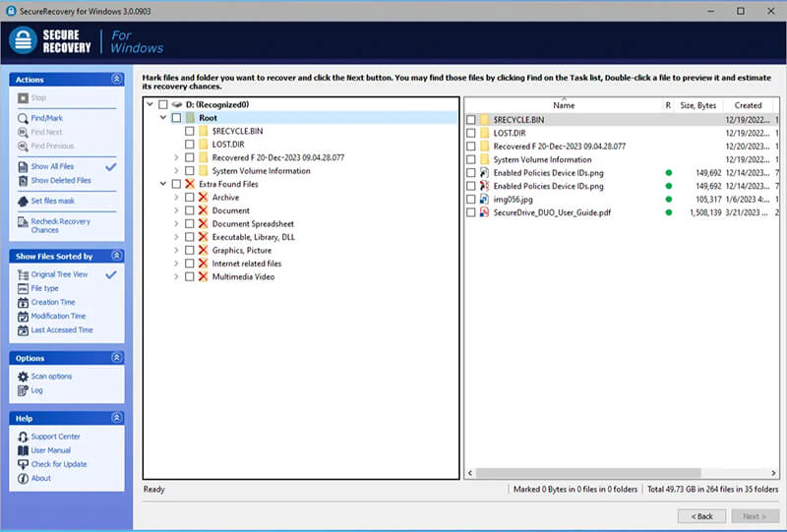Click the D: drive icon in the tree
787x532 pixels.
point(177,104)
